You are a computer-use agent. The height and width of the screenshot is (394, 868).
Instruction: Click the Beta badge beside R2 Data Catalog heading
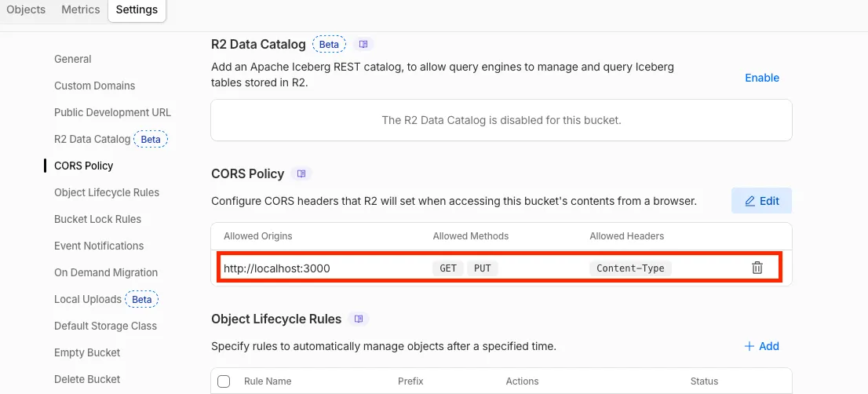coord(330,44)
